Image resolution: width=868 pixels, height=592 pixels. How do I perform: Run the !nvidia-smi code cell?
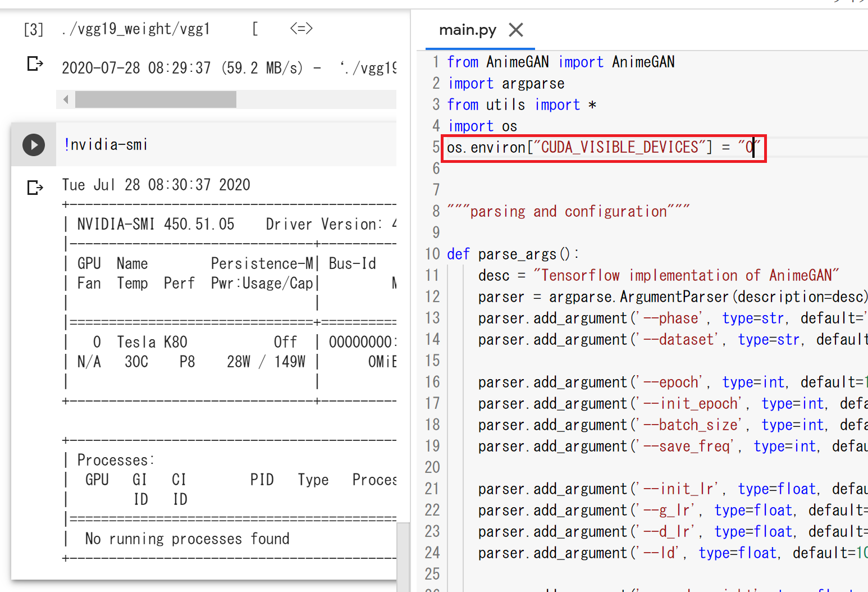(34, 145)
